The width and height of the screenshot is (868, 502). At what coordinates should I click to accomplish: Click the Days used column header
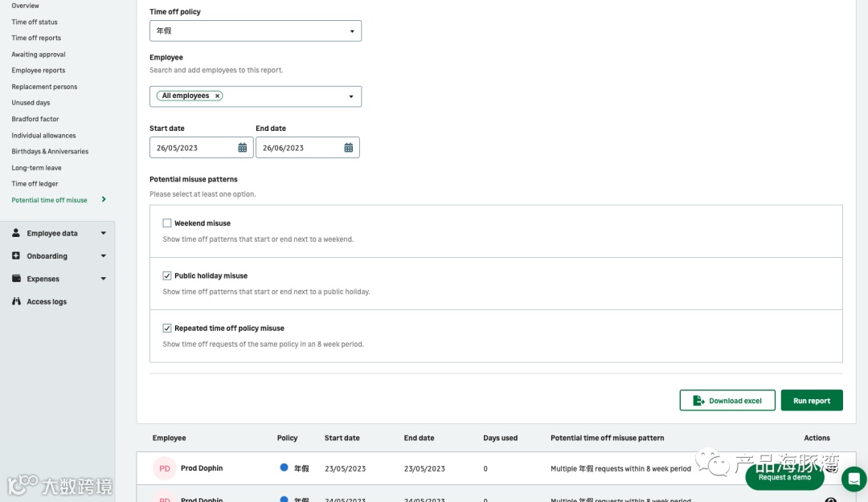pos(501,438)
